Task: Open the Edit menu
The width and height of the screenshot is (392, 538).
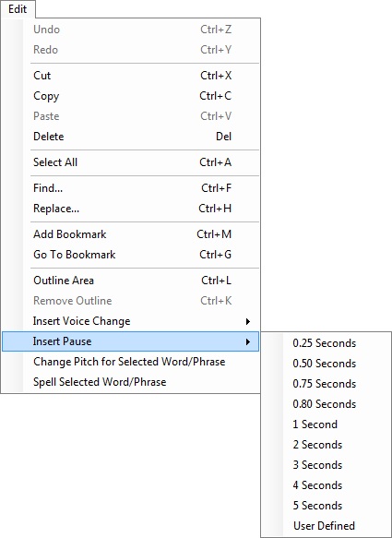Action: coord(18,9)
